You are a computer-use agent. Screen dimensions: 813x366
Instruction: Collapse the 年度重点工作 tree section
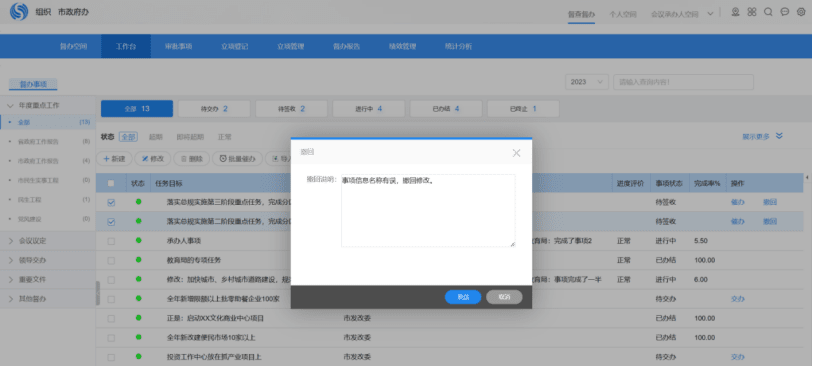[10, 105]
